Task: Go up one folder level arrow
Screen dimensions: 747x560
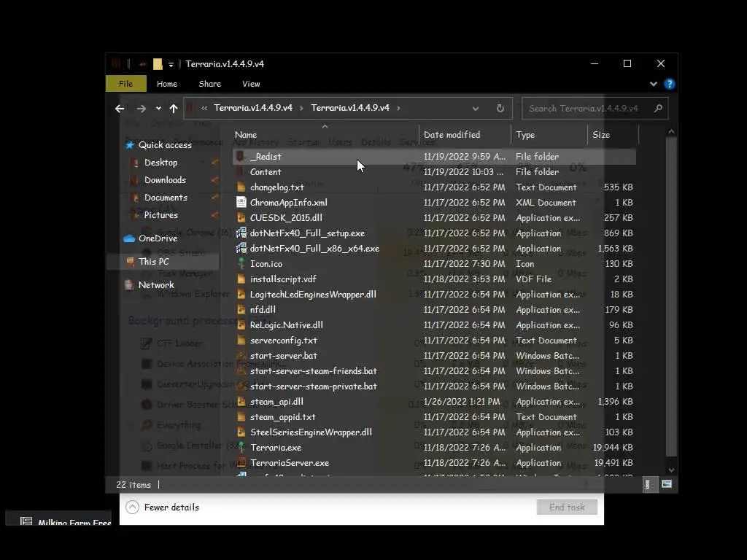Action: click(174, 109)
